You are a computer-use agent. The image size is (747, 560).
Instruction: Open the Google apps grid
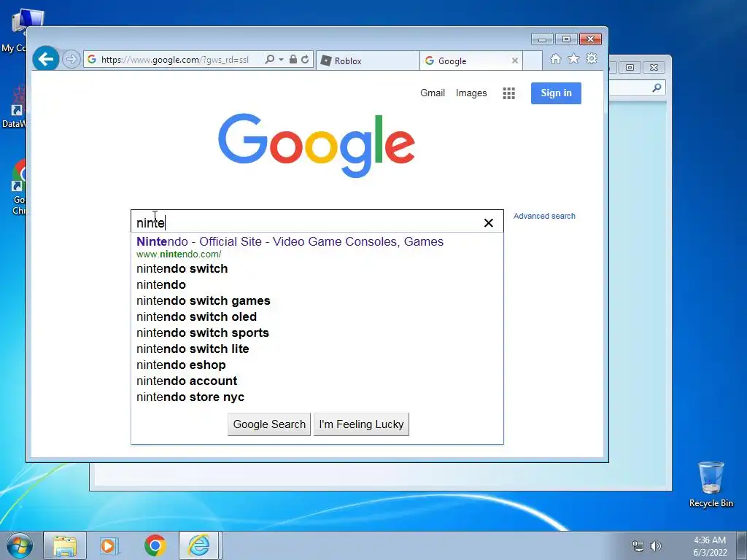click(508, 93)
